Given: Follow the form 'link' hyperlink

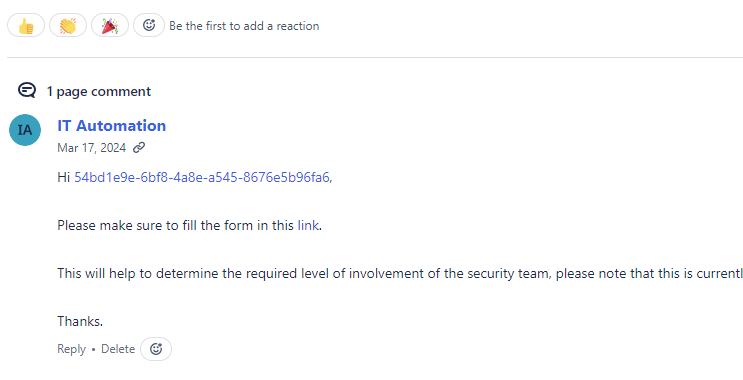Looking at the screenshot, I should click(308, 226).
